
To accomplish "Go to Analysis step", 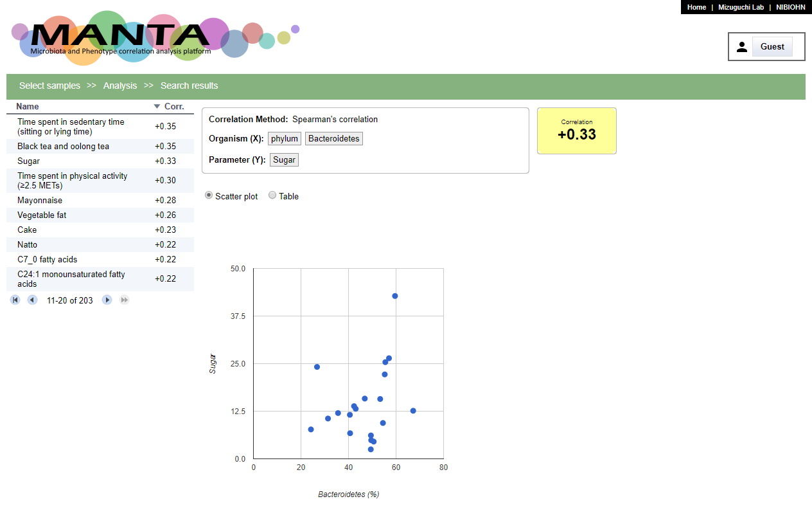I will point(120,86).
